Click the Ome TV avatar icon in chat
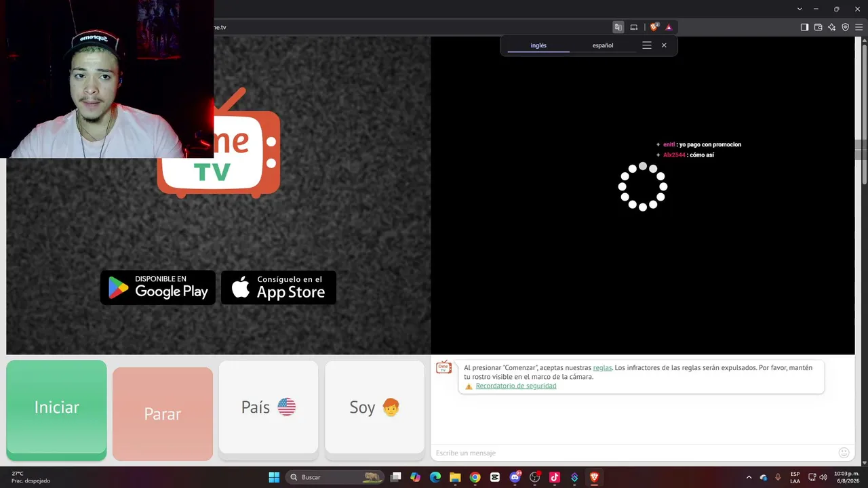 coord(443,367)
